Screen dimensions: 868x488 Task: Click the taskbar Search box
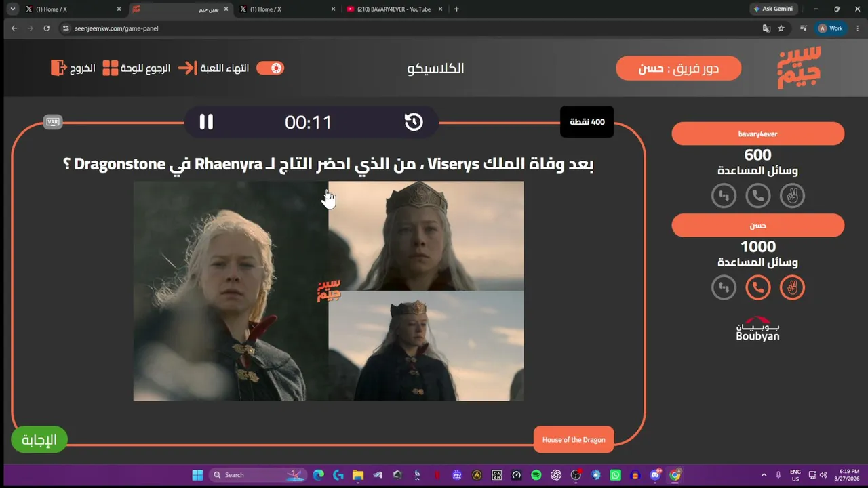(x=259, y=475)
